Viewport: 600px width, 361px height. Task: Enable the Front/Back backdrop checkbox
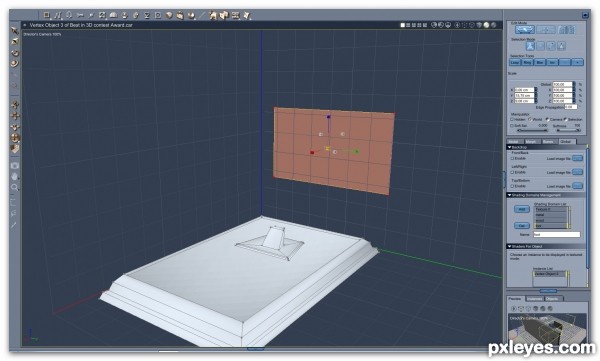click(512, 158)
